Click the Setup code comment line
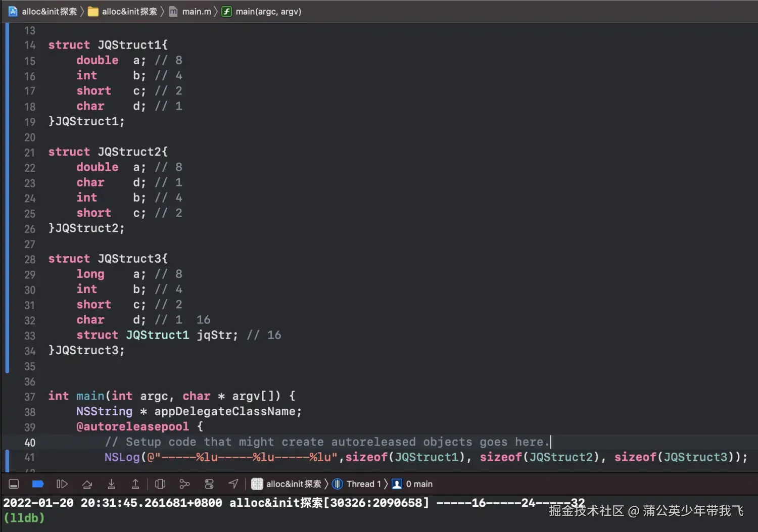This screenshot has height=532, width=758. (327, 442)
